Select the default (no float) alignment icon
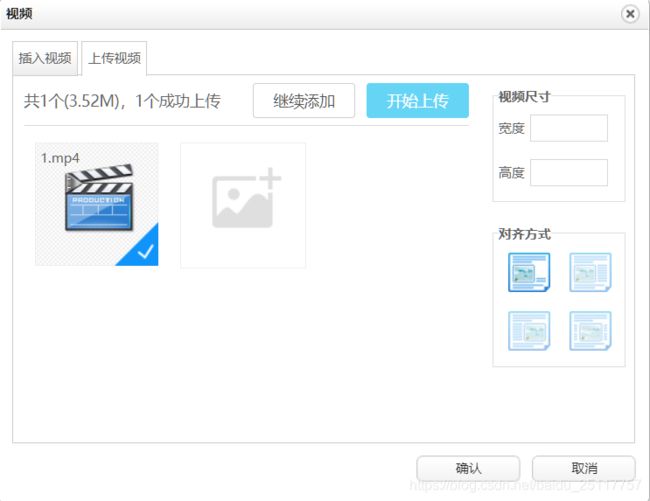Image resolution: width=650 pixels, height=501 pixels. click(529, 272)
